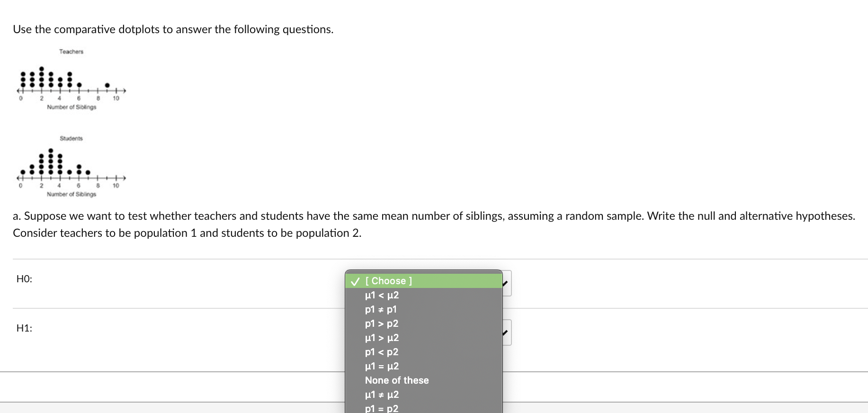
Task: Select the μ1 < μ2 option
Action: [381, 295]
